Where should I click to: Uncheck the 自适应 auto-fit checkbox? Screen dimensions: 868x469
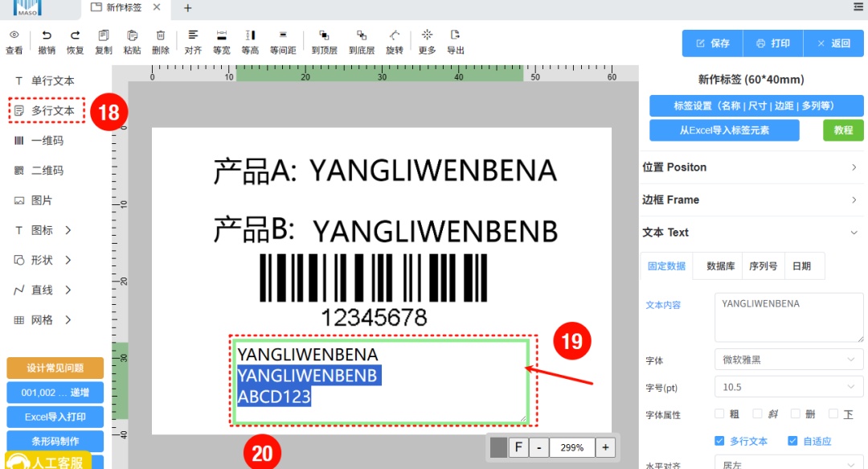pos(792,441)
